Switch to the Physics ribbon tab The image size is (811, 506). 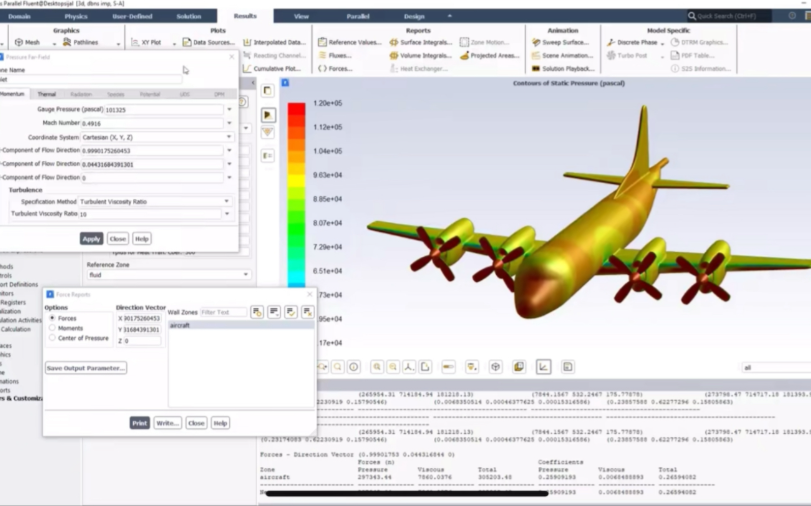click(x=76, y=17)
